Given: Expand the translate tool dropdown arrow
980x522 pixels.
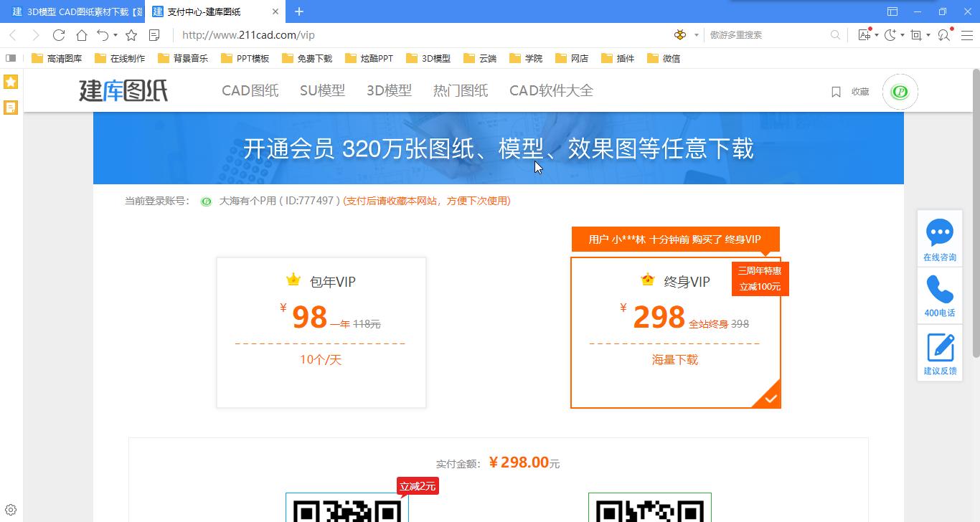Looking at the screenshot, I should pos(877,35).
